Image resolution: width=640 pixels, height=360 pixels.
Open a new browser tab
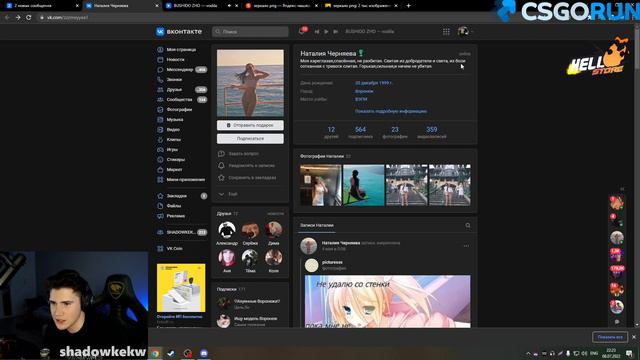coord(409,6)
